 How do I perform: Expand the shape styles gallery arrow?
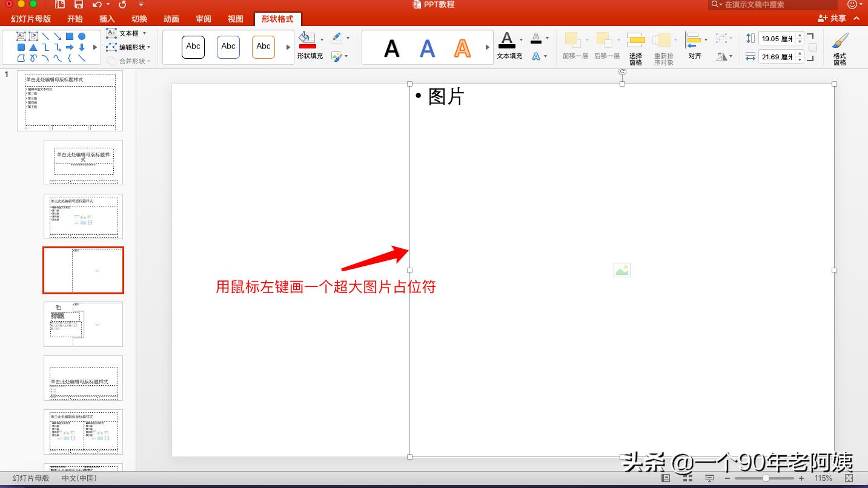click(x=288, y=47)
